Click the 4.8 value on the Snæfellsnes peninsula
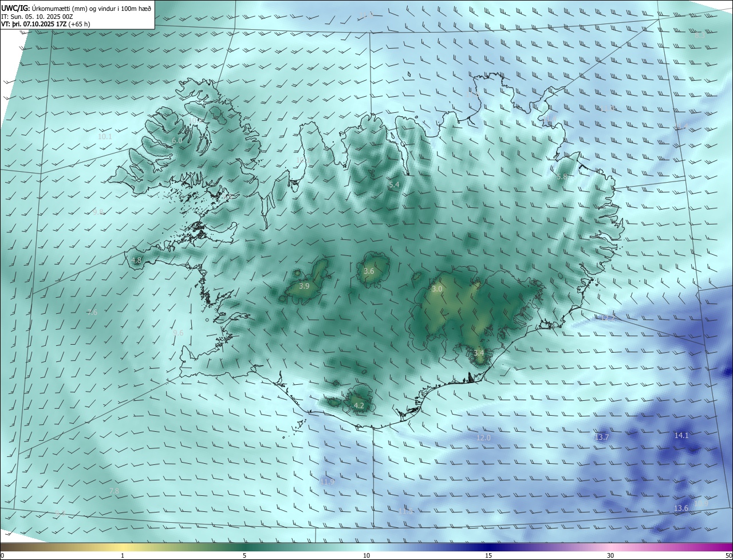The width and height of the screenshot is (733, 560). point(136,261)
